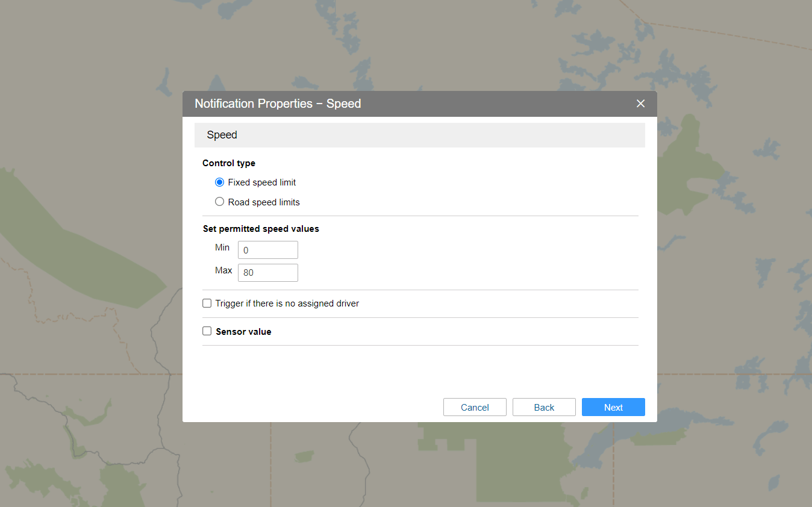Click the Min label text
The height and width of the screenshot is (507, 812).
click(x=222, y=247)
